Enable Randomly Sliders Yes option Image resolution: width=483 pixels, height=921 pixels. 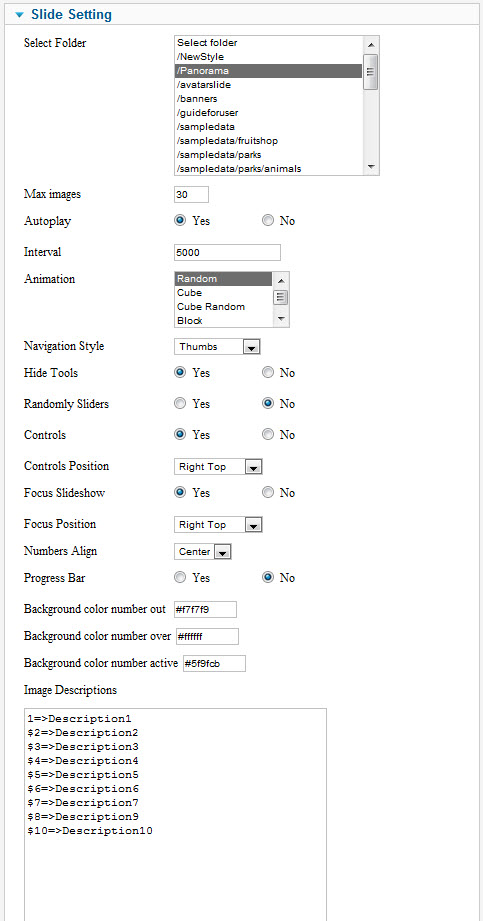(180, 404)
